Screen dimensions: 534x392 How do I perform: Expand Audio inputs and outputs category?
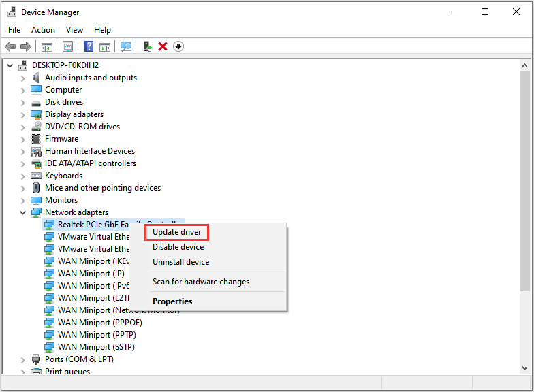23,78
